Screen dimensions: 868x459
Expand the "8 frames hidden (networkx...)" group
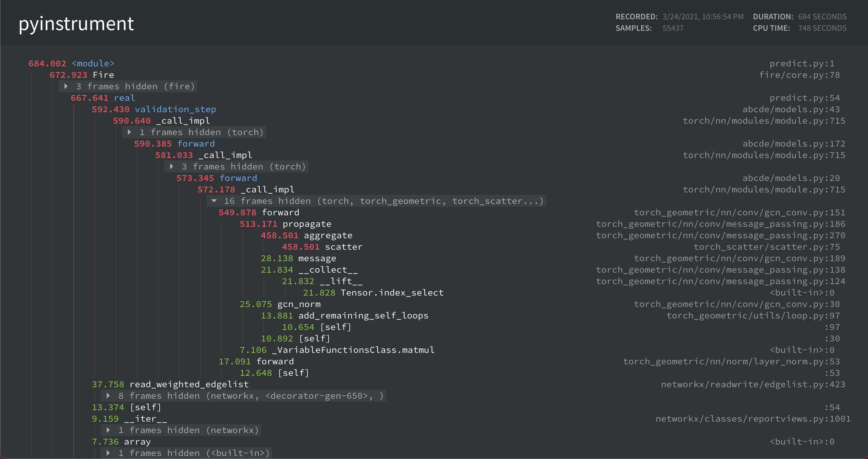[x=108, y=396]
